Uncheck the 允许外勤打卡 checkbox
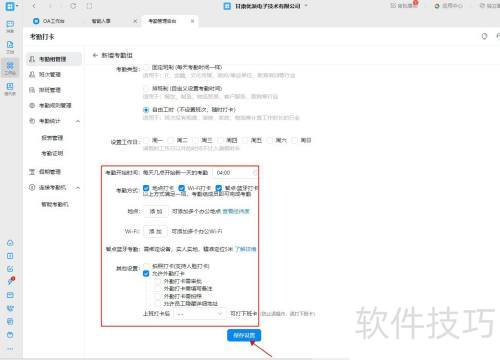The height and width of the screenshot is (360, 500). pyautogui.click(x=146, y=274)
